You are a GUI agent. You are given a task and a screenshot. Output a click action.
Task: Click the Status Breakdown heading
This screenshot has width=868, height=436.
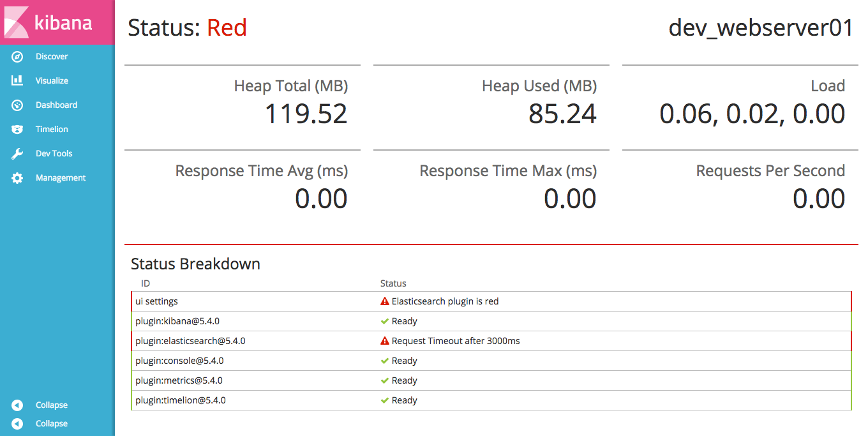click(x=195, y=264)
